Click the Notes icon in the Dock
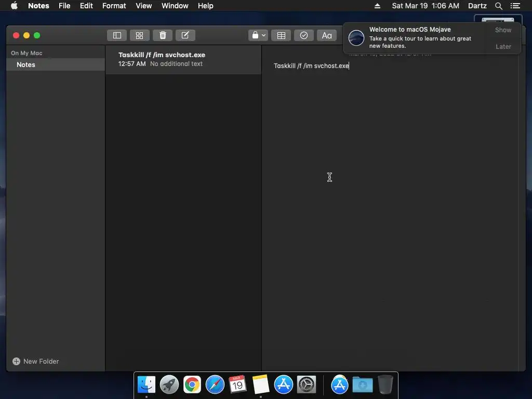The width and height of the screenshot is (532, 399). pos(261,385)
